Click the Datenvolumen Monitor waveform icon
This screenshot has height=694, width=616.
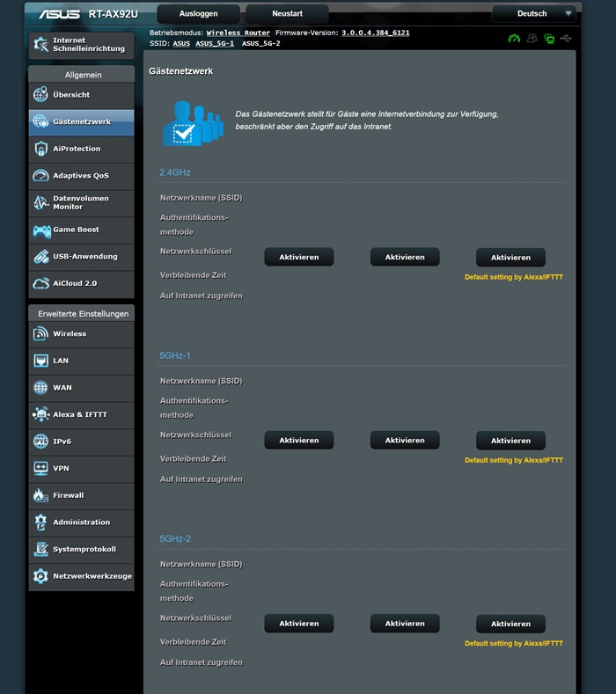pos(40,202)
